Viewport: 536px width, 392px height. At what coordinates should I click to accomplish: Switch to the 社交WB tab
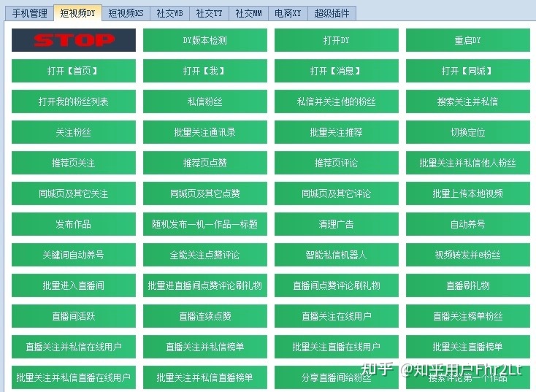pyautogui.click(x=169, y=13)
